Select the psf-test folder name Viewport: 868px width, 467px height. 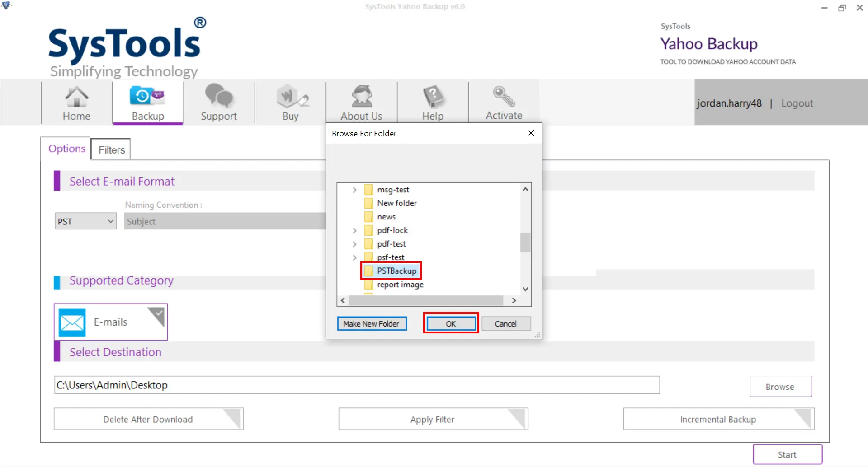[x=391, y=257]
